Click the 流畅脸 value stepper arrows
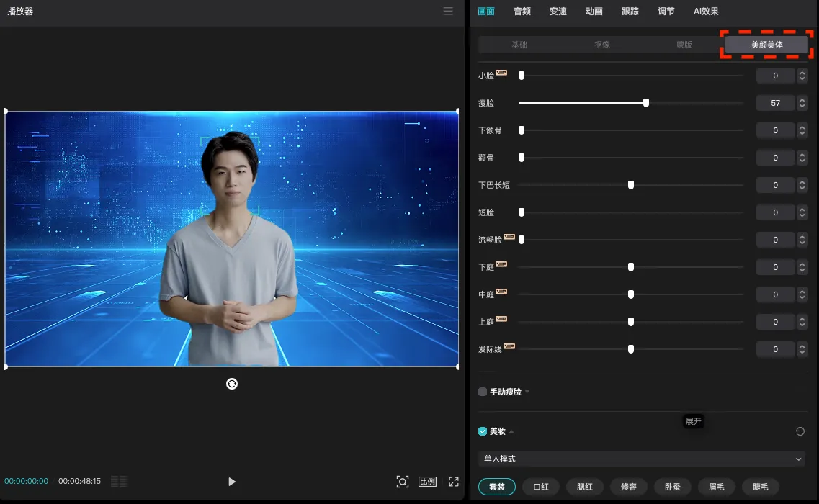The image size is (819, 504). click(x=802, y=240)
